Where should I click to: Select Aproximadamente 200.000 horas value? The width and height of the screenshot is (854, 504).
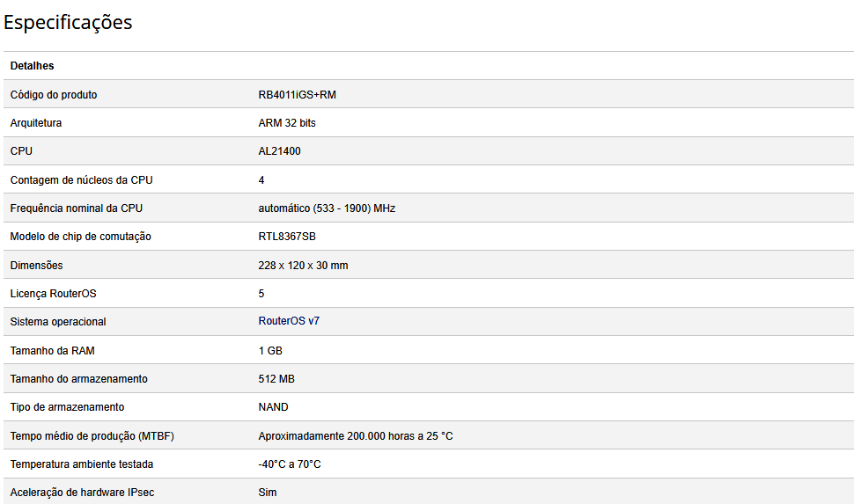coord(356,436)
